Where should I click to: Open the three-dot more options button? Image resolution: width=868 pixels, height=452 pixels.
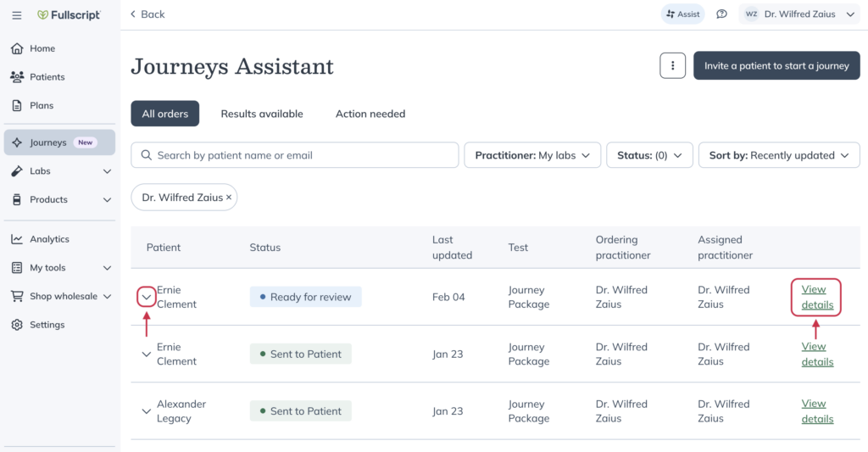[672, 65]
